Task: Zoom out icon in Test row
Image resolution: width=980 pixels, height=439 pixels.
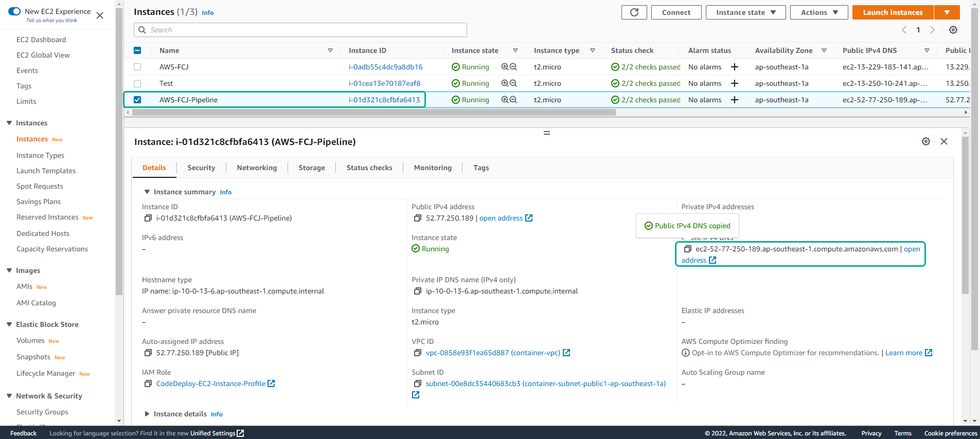Action: tap(513, 83)
